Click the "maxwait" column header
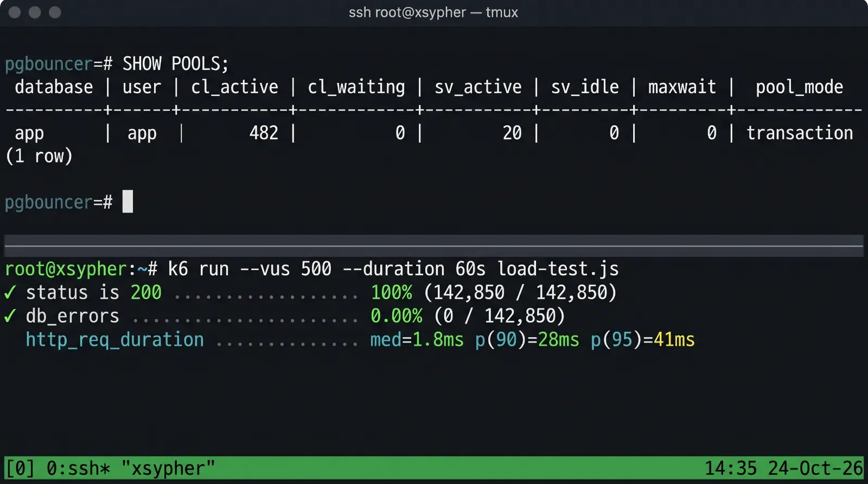The height and width of the screenshot is (484, 868). click(682, 87)
